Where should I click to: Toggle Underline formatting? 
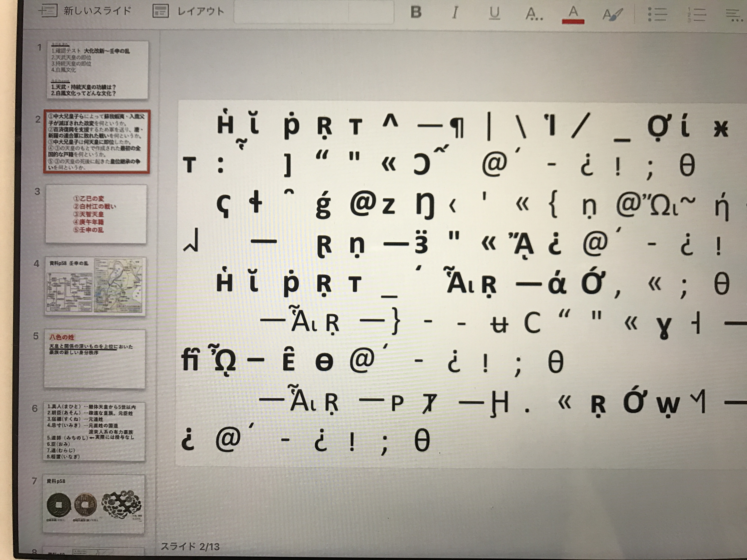(x=494, y=13)
